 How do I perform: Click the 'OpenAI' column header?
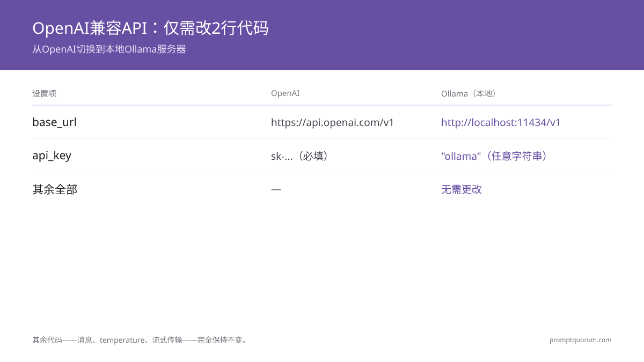click(x=285, y=93)
